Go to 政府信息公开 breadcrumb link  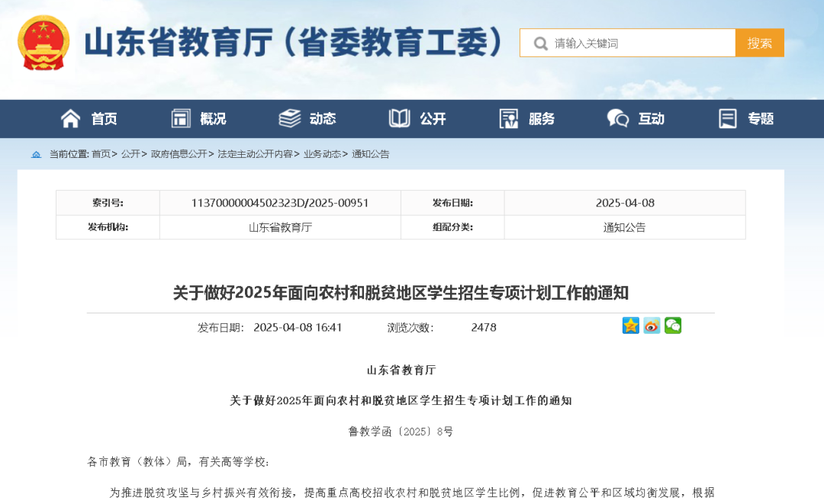point(179,154)
